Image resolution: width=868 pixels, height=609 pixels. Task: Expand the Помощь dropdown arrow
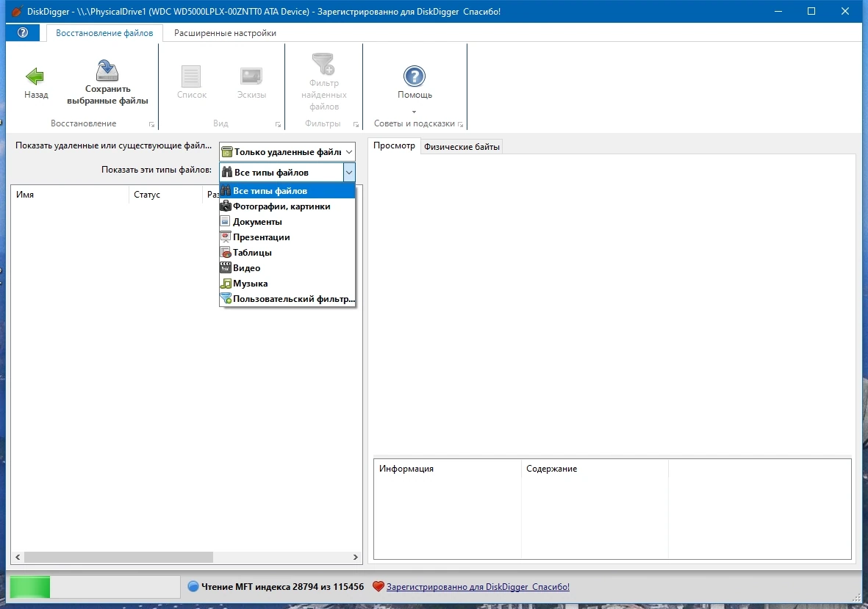pos(414,112)
